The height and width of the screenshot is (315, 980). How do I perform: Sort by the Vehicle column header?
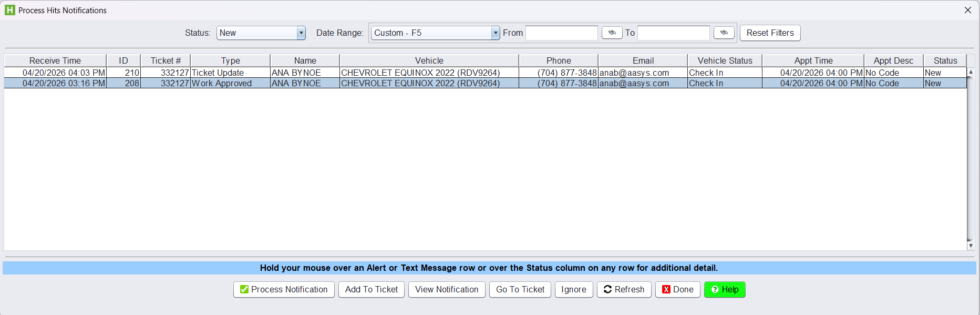pos(429,60)
